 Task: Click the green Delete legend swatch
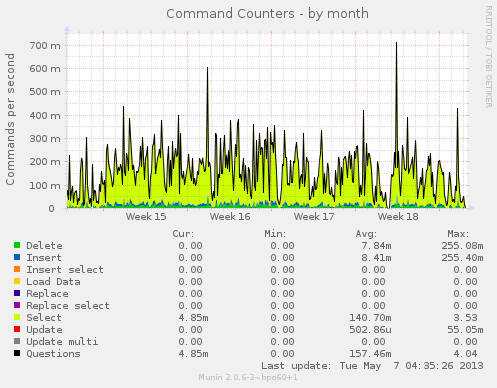coord(17,245)
